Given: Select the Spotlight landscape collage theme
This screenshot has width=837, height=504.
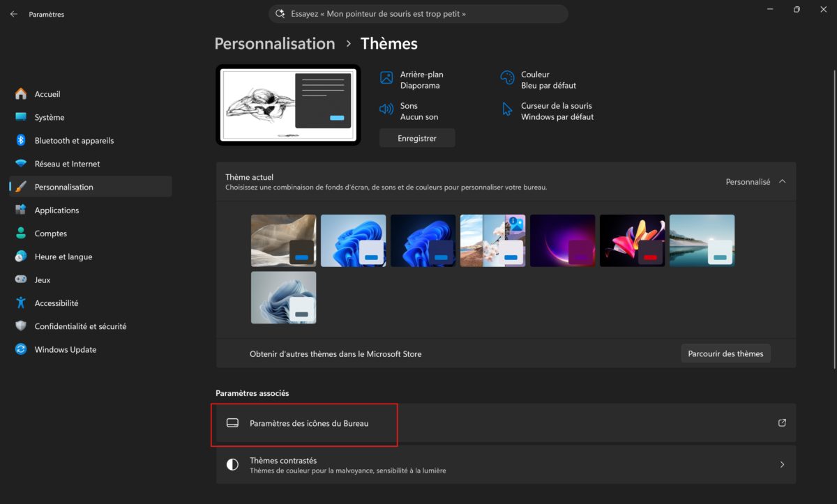Looking at the screenshot, I should pyautogui.click(x=492, y=240).
